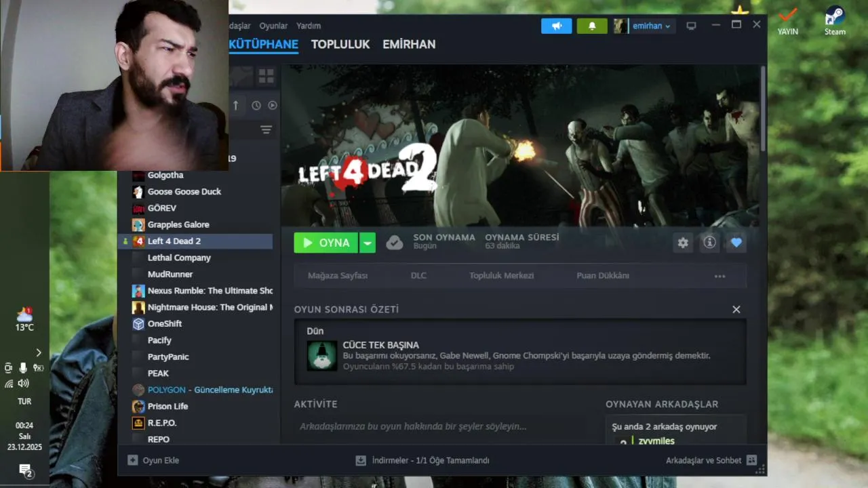Open Arkadaşlar ve Sohbet panel
Screen dimensions: 868x488
click(711, 460)
